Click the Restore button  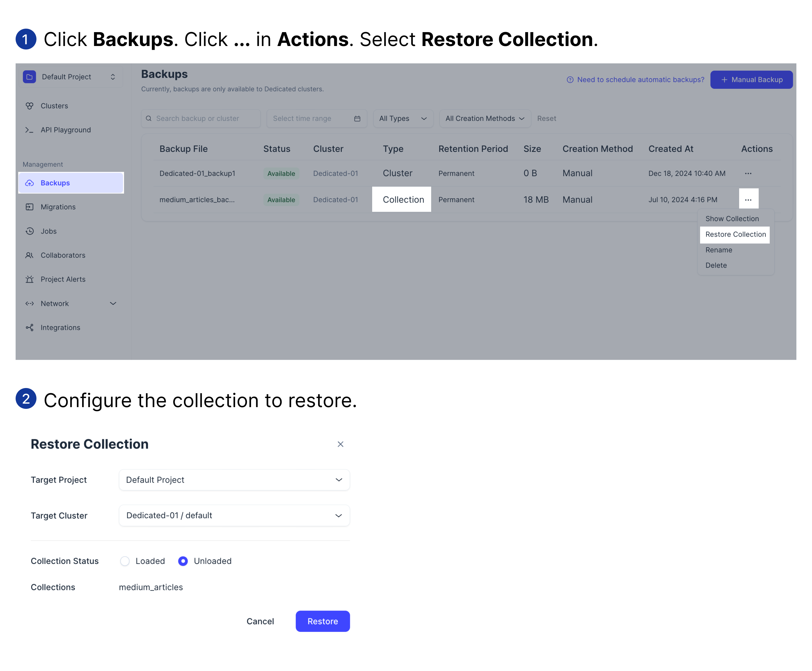coord(322,621)
